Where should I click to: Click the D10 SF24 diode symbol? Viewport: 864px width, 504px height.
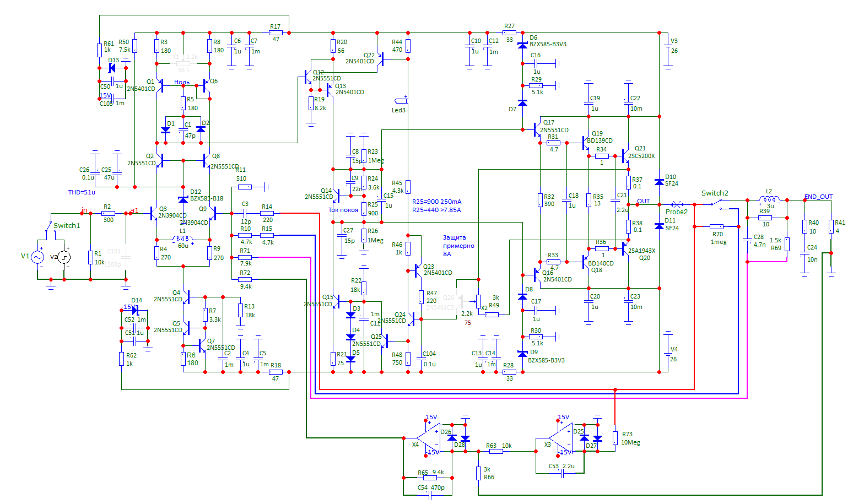tap(659, 182)
